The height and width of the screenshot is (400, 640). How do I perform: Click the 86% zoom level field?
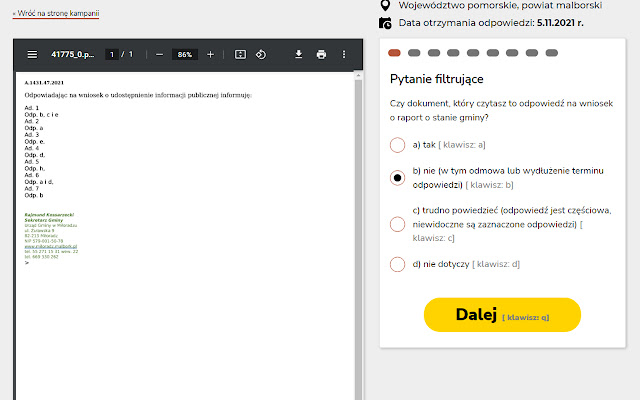pyautogui.click(x=185, y=54)
